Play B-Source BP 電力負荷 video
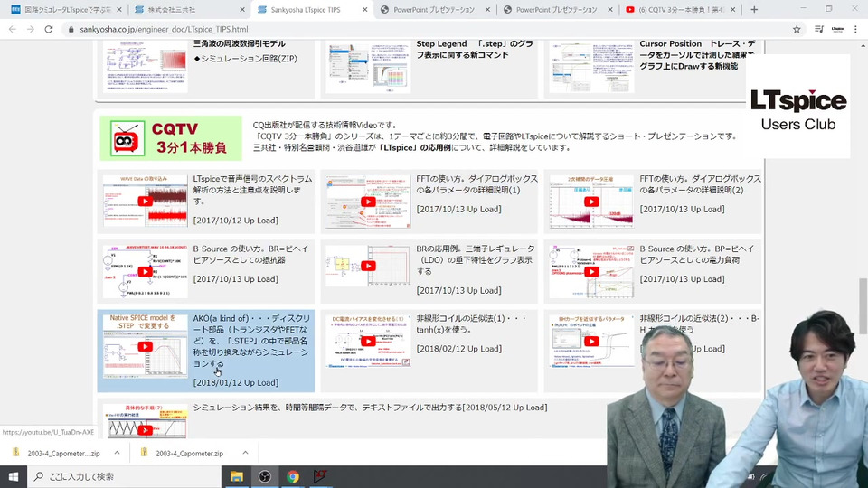This screenshot has width=868, height=488. pyautogui.click(x=591, y=272)
